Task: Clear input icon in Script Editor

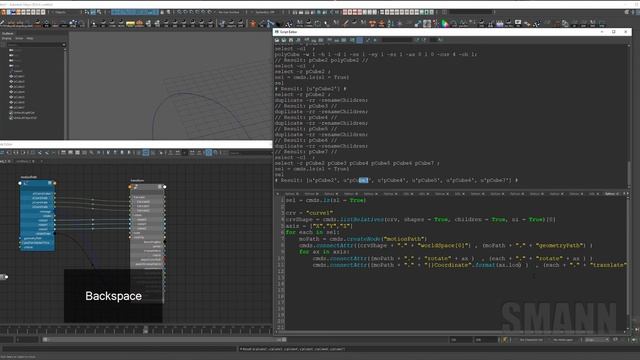Action: click(313, 40)
